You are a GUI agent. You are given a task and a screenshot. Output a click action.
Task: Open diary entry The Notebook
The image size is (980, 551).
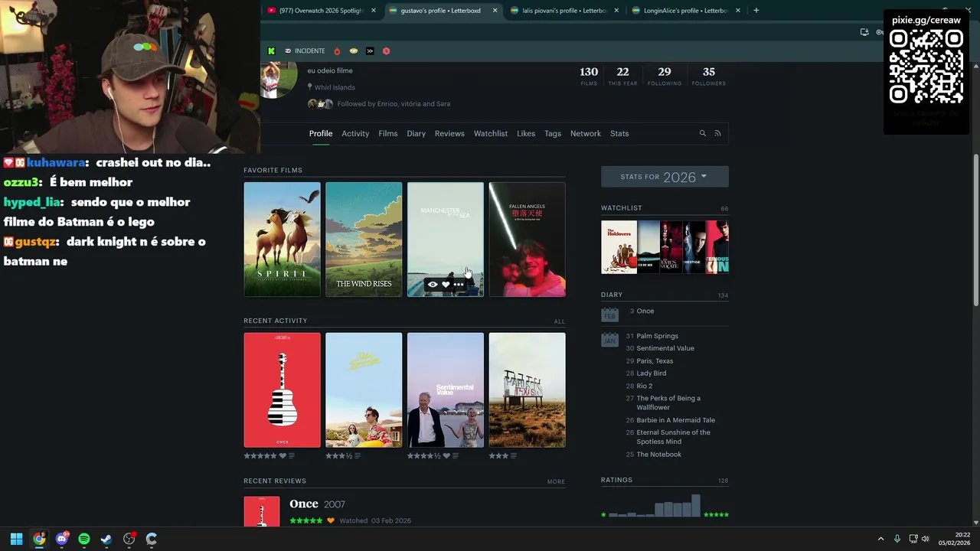(x=658, y=455)
